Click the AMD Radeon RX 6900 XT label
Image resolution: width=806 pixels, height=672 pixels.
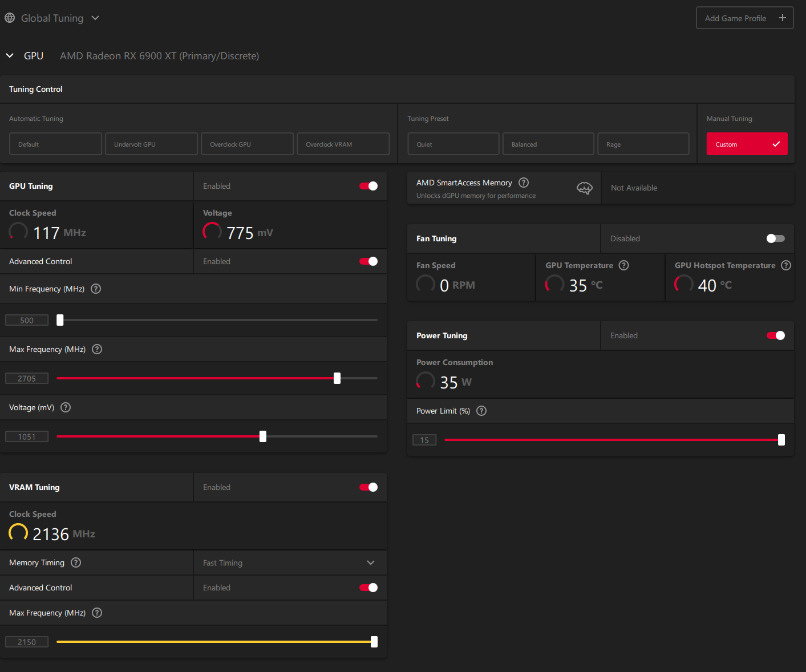click(x=160, y=56)
